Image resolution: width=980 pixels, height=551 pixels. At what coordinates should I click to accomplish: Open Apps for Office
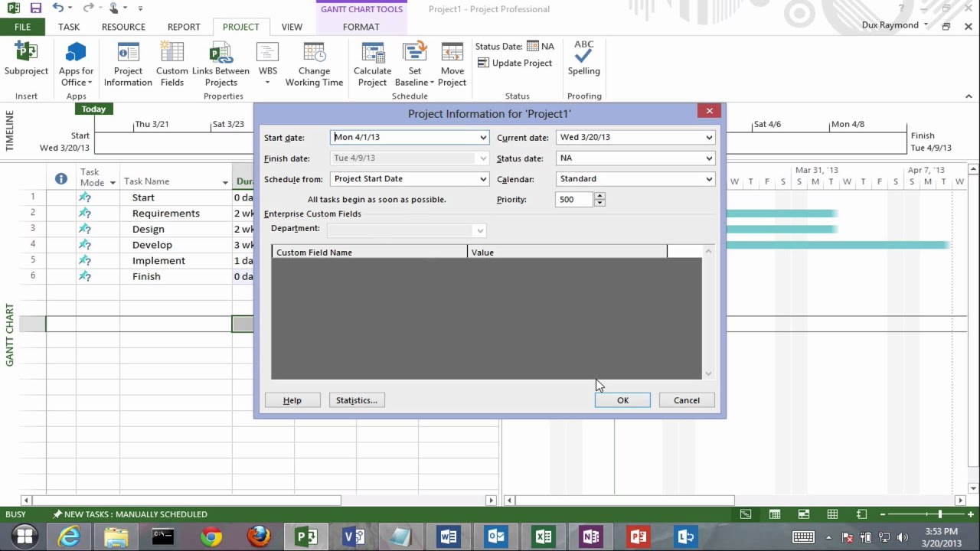[76, 64]
